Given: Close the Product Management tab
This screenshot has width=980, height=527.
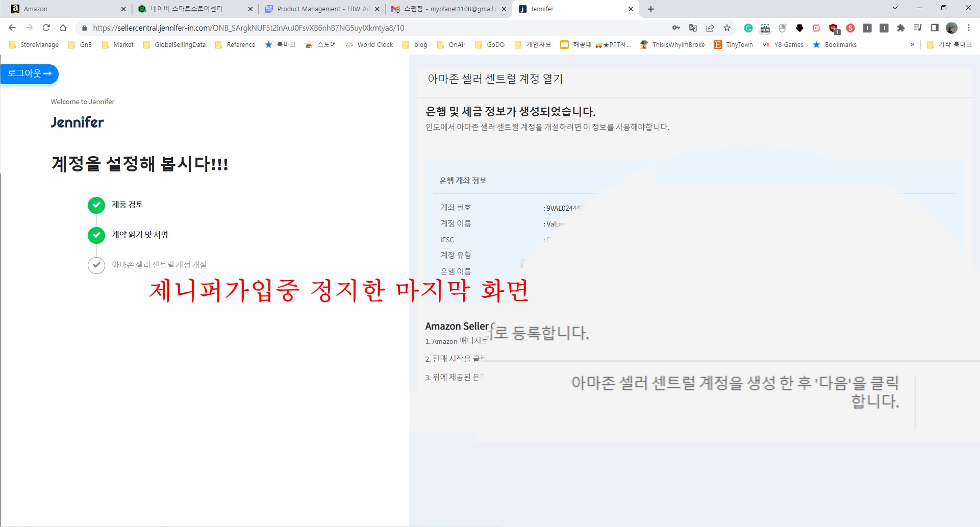Looking at the screenshot, I should click(377, 9).
